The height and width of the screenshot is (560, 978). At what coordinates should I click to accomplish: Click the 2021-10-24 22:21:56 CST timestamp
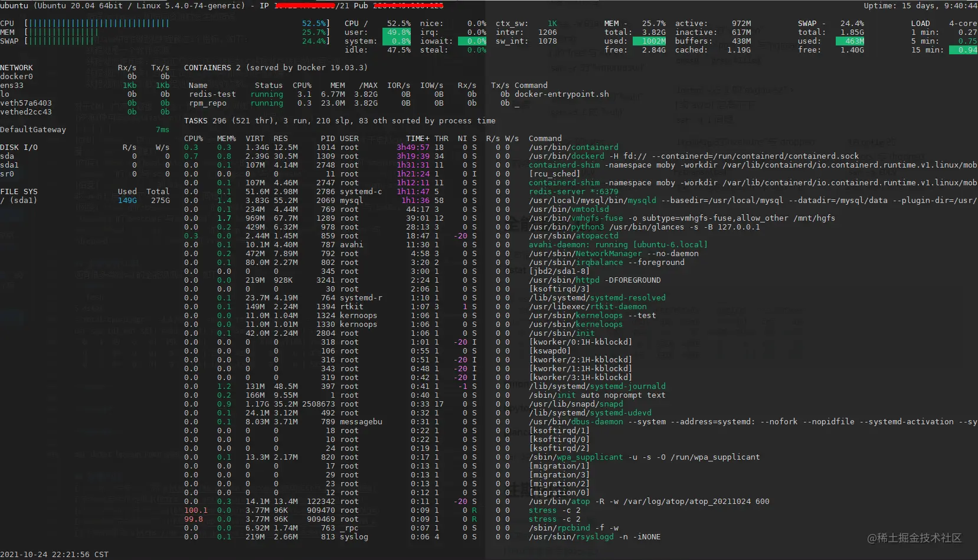[x=54, y=555]
